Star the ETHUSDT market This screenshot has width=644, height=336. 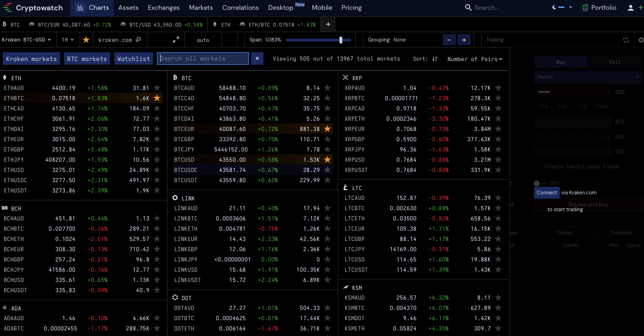tap(157, 190)
